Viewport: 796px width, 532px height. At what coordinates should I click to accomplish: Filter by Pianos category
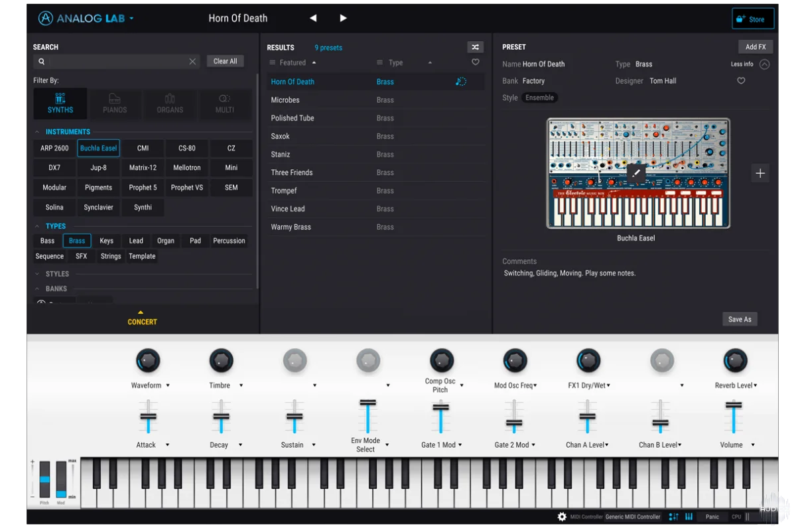(x=115, y=103)
